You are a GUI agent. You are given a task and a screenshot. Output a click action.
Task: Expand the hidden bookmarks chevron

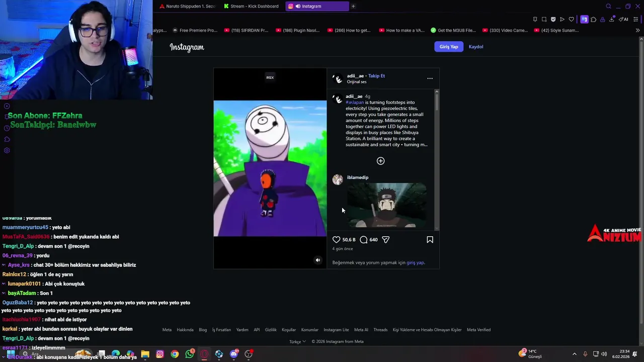point(637,30)
